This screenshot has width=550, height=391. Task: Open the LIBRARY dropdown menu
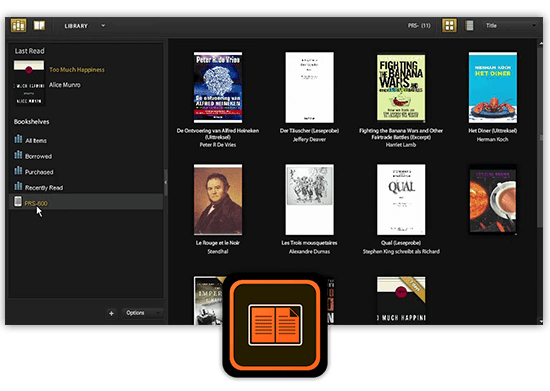tap(84, 26)
